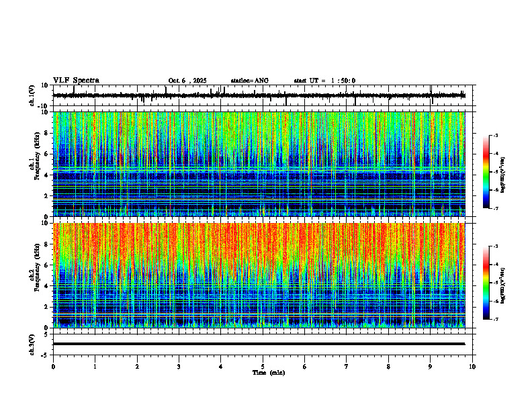Click the time axis end label "10"
Image resolution: width=532 pixels, height=411 pixels.
(x=472, y=367)
